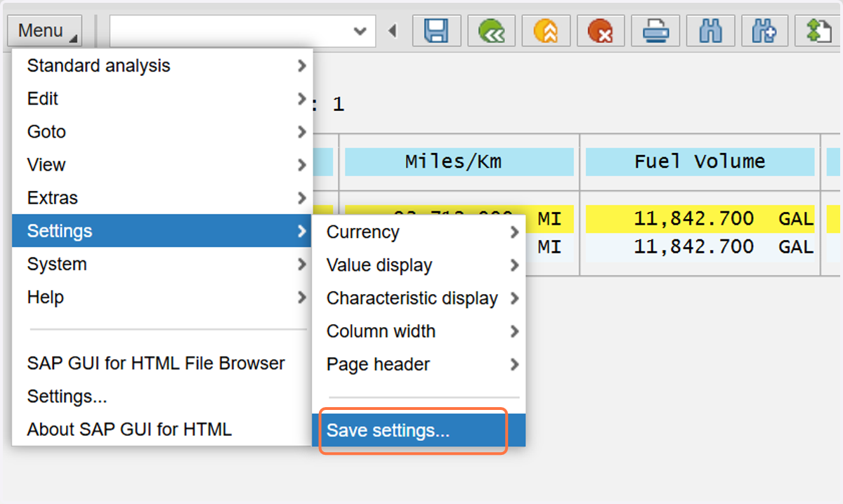This screenshot has width=843, height=504.
Task: Click the green Back arrow icon
Action: tap(491, 31)
